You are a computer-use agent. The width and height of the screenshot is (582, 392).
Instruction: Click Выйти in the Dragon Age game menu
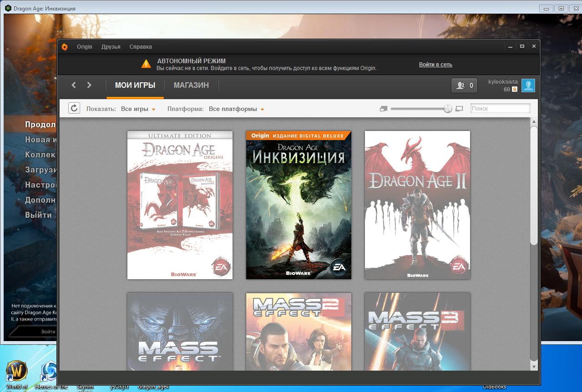[39, 215]
